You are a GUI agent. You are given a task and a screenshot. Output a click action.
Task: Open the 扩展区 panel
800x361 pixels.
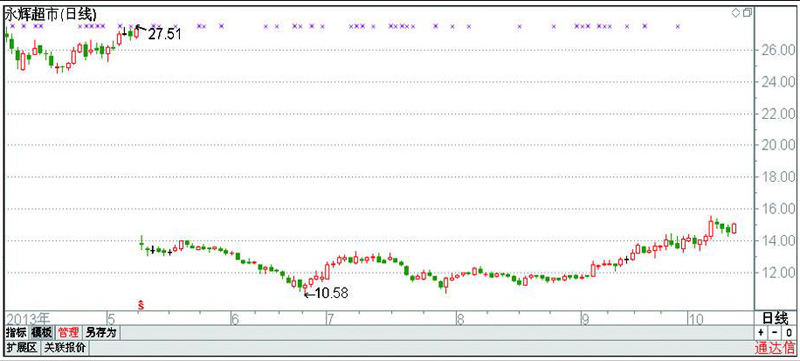click(x=22, y=348)
